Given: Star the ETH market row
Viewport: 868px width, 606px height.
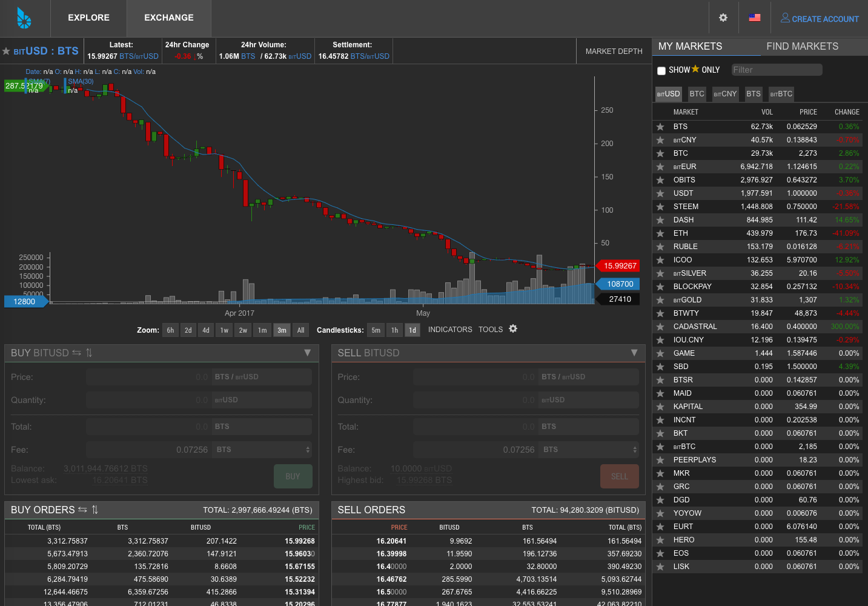Looking at the screenshot, I should tap(660, 233).
